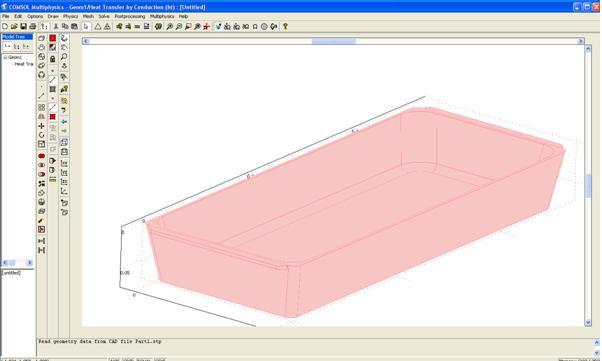Open the Solve menu
Viewport: 602px width, 361px height.
pos(104,17)
